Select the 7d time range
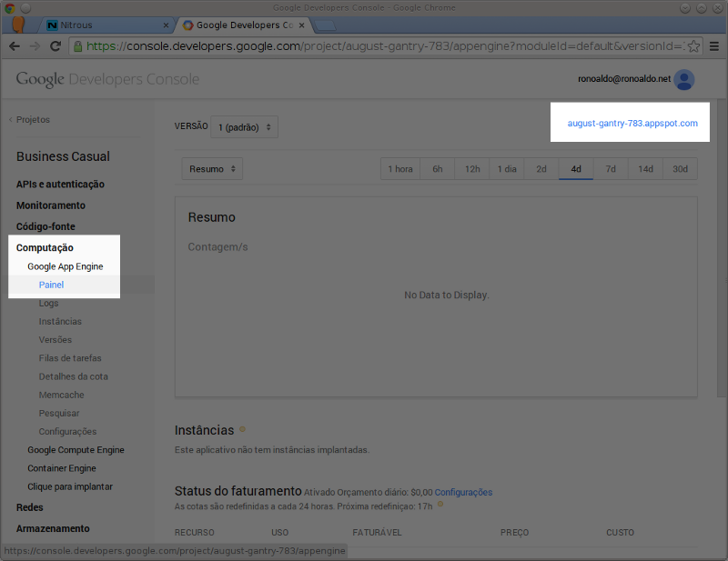 pos(611,169)
